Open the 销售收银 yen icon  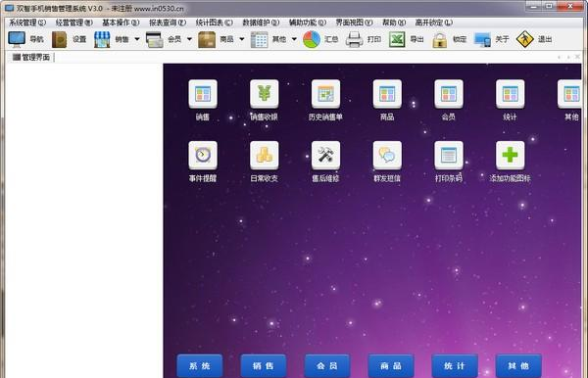265,94
